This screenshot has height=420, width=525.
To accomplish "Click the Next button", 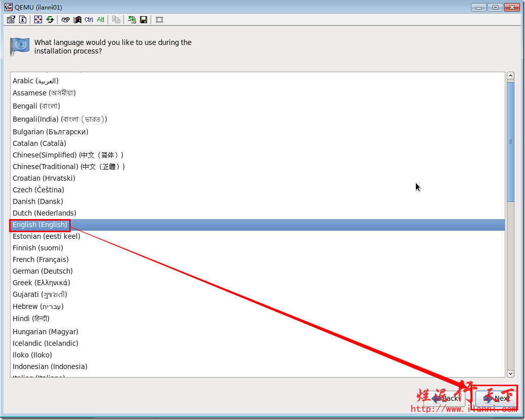I will 497,398.
